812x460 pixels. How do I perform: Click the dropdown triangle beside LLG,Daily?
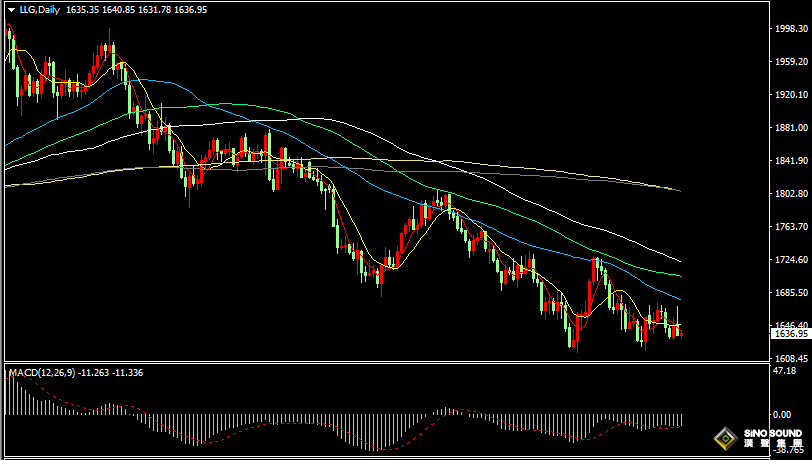(10, 9)
